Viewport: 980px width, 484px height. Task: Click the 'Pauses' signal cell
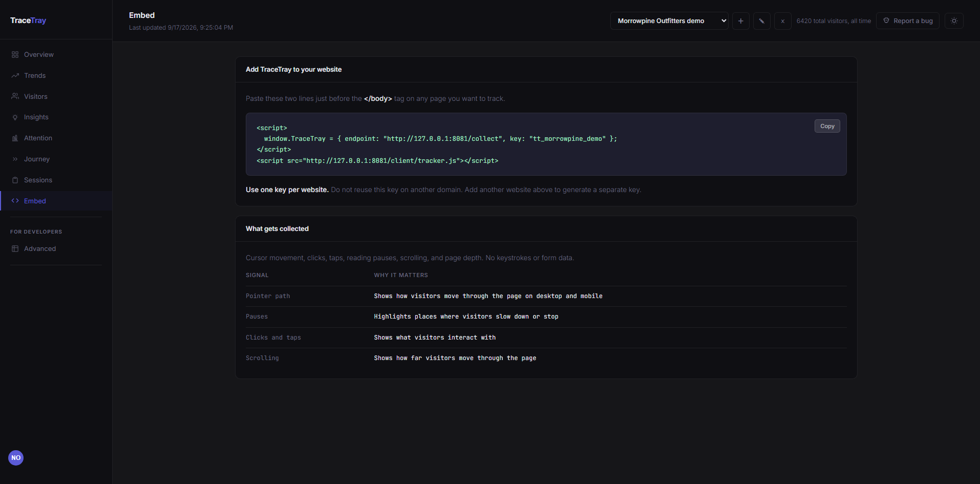pos(257,317)
